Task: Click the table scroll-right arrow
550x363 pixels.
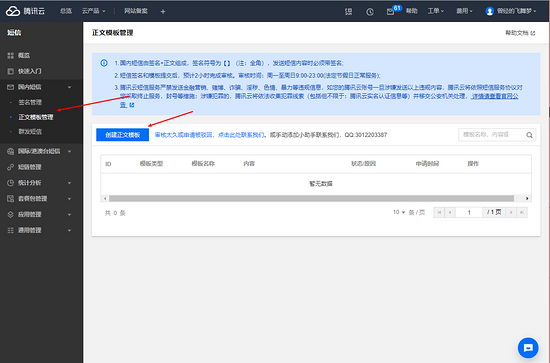Action: coord(527,199)
